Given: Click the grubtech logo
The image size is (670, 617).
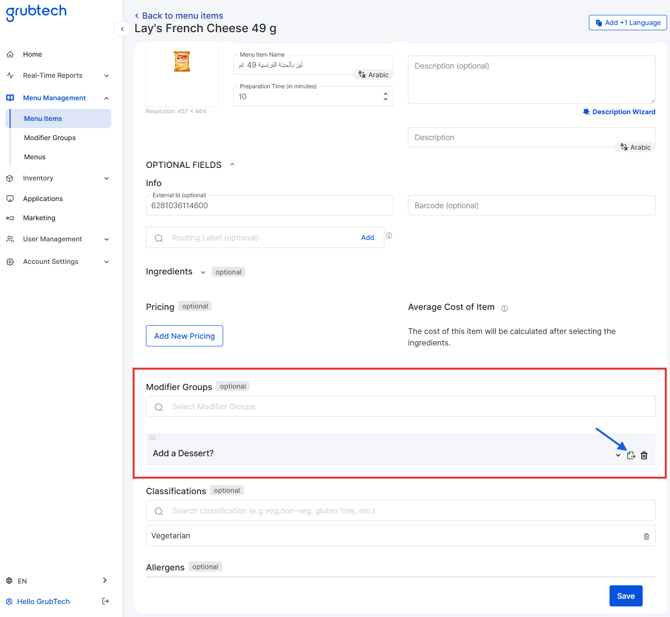Looking at the screenshot, I should [x=36, y=12].
